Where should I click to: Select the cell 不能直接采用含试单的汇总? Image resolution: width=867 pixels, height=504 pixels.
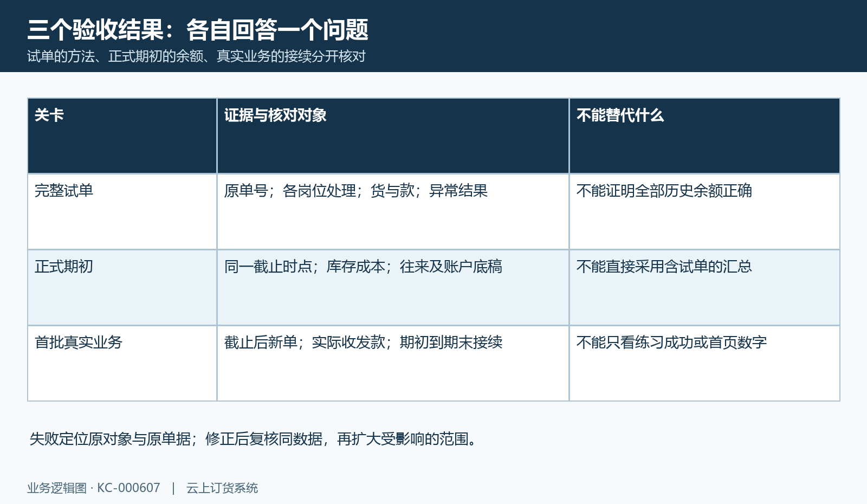[x=704, y=288]
